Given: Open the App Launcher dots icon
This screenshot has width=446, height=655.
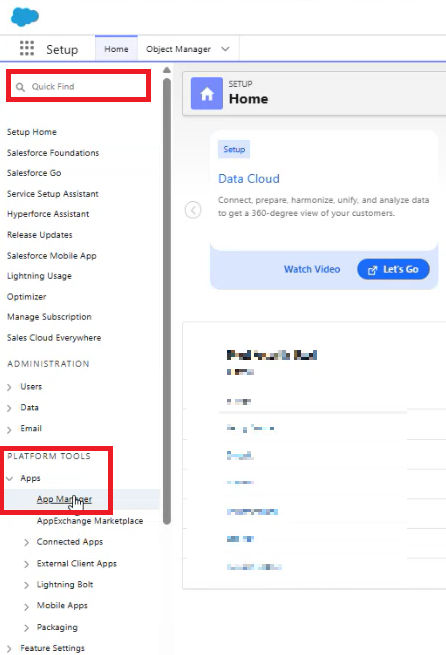Looking at the screenshot, I should coord(27,48).
